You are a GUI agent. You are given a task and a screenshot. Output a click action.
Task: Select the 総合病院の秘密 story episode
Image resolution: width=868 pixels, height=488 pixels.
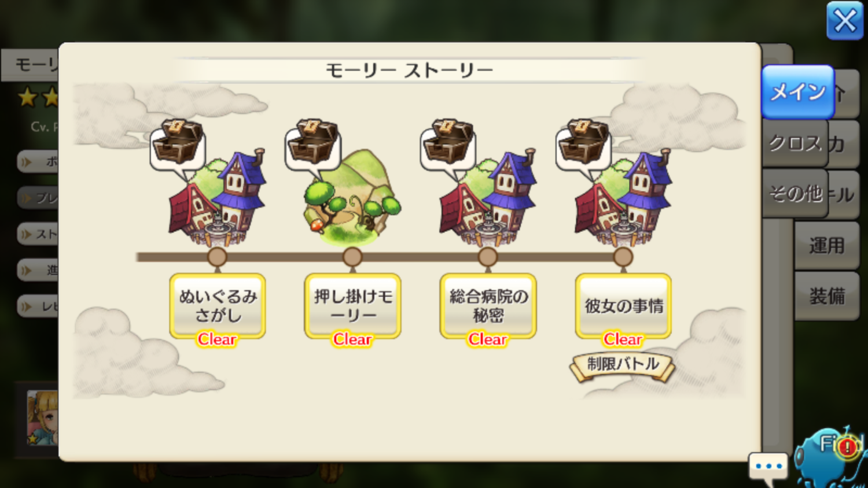pos(488,306)
